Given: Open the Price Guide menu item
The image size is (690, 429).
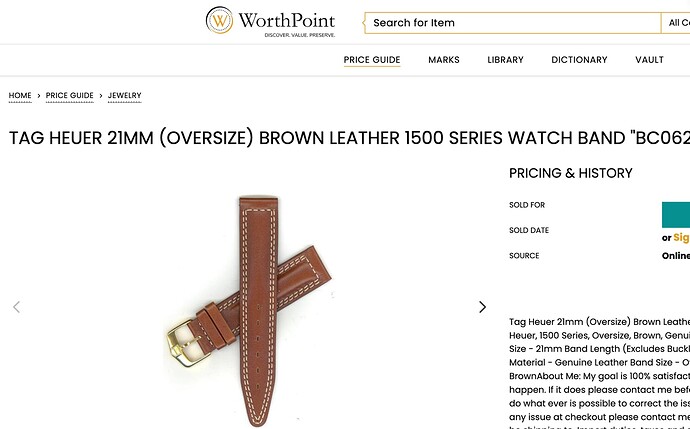Looking at the screenshot, I should [x=372, y=60].
